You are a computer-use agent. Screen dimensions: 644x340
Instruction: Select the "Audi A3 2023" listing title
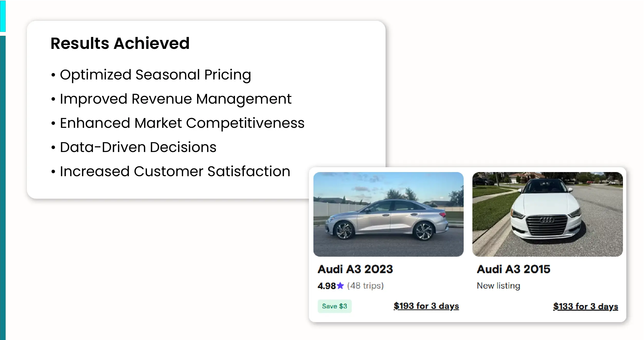pos(355,269)
